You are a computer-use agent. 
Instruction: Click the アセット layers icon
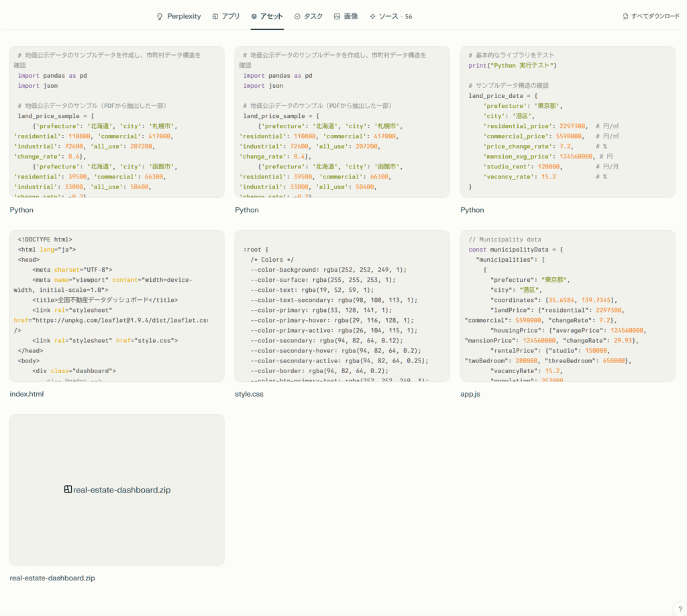coord(254,16)
